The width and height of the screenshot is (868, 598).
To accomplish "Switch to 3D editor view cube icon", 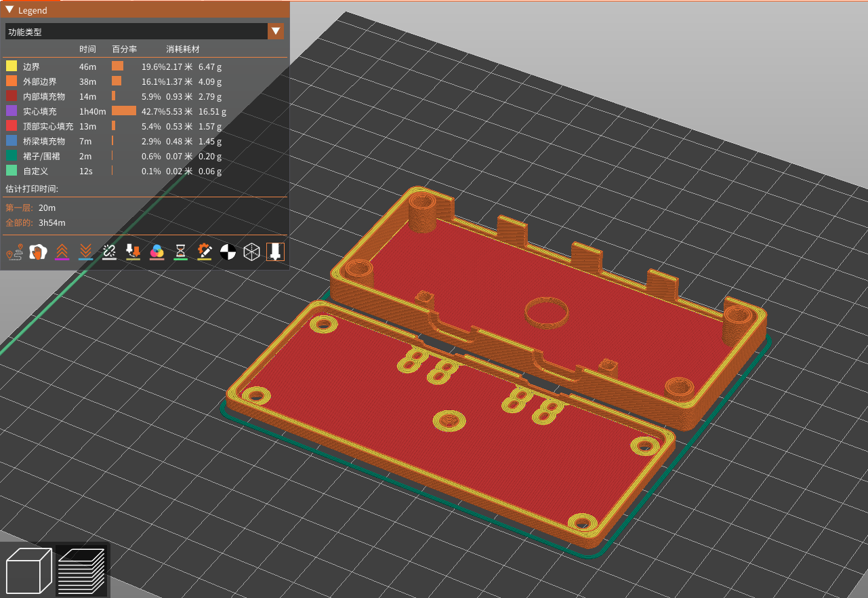I will point(28,571).
